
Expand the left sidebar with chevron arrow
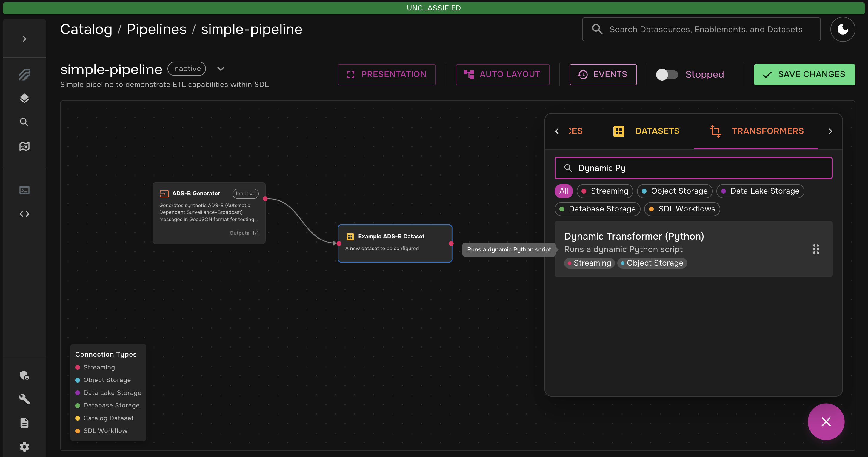point(24,39)
